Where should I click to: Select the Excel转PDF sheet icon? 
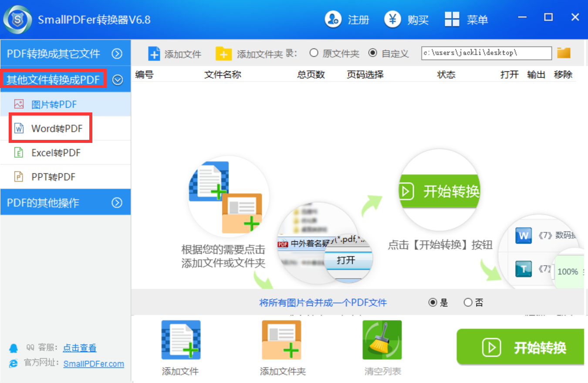[x=19, y=153]
